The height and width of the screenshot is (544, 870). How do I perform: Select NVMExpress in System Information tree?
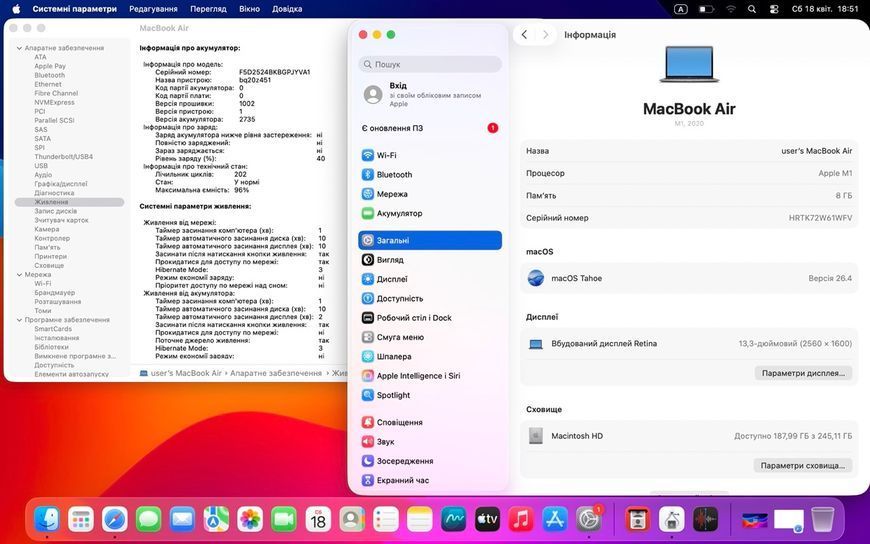point(54,103)
